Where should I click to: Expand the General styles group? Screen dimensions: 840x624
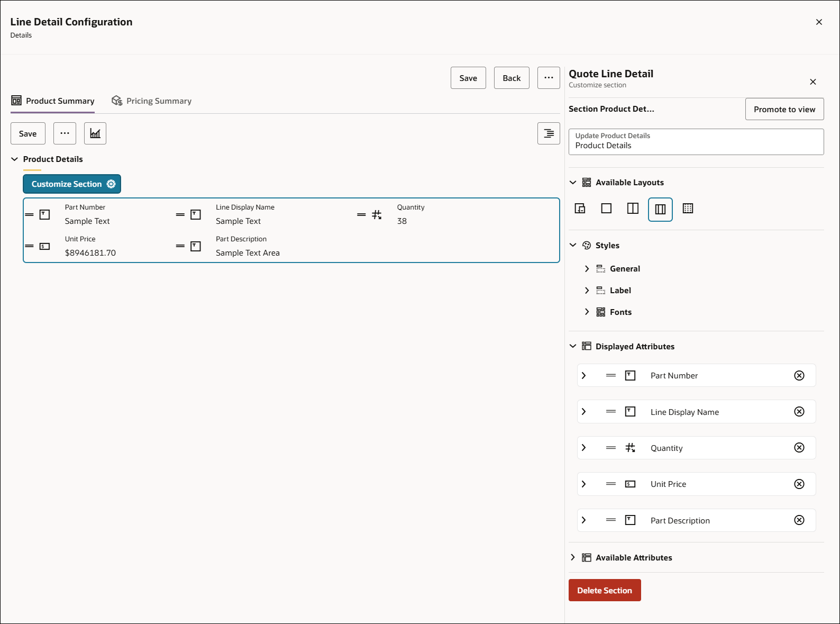587,269
